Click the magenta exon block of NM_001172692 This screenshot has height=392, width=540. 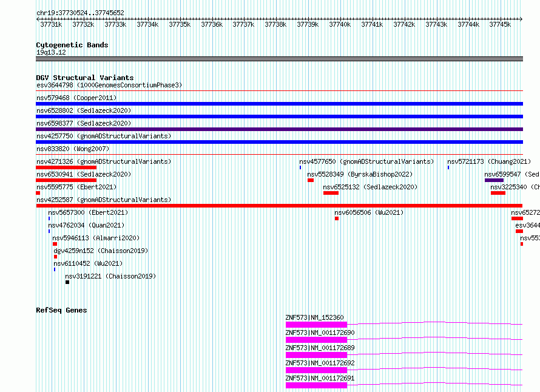[316, 370]
